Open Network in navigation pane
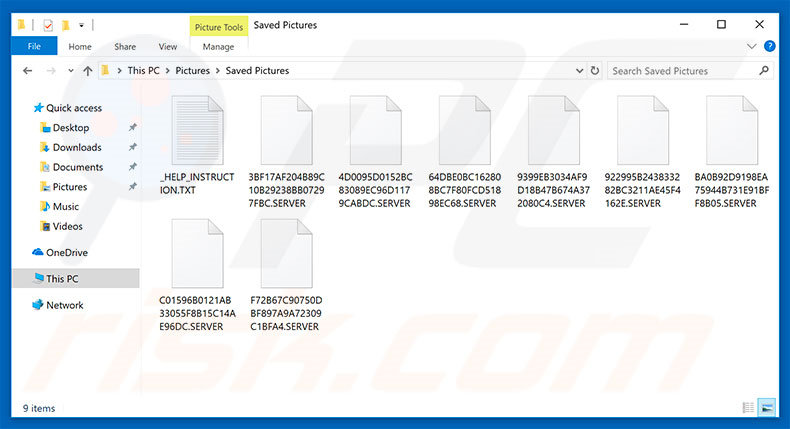 coord(65,305)
